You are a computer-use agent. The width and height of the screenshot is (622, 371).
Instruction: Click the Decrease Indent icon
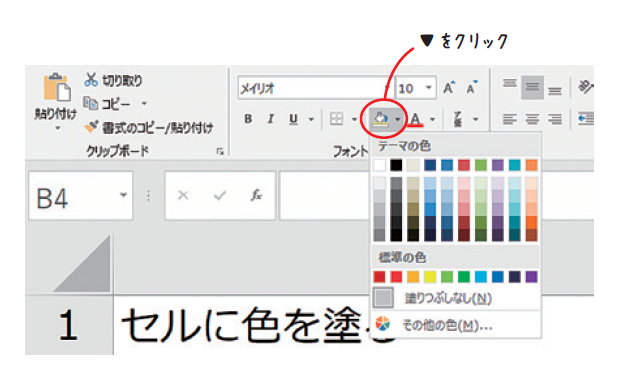coord(586,119)
